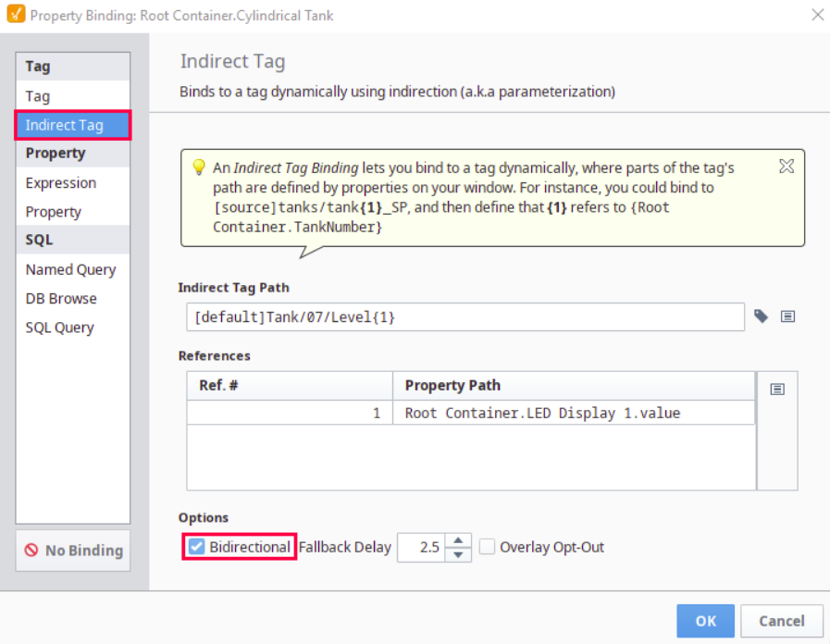Open property list icon next to tag path
Screen dimensions: 830x644
[787, 316]
